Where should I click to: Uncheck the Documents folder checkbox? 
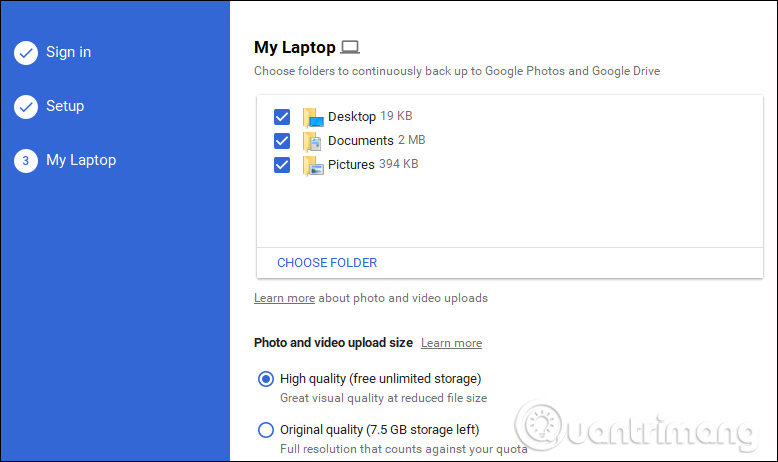(x=282, y=141)
